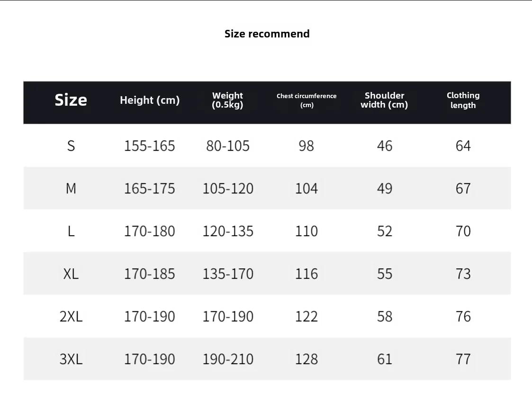
Task: Click the 105-120 weight cell
Action: (228, 189)
